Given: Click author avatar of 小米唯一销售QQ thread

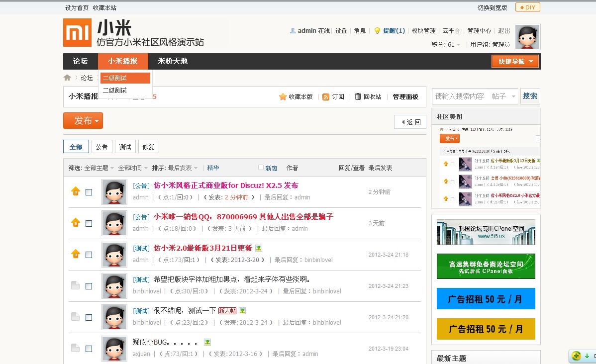Looking at the screenshot, I should 114,223.
